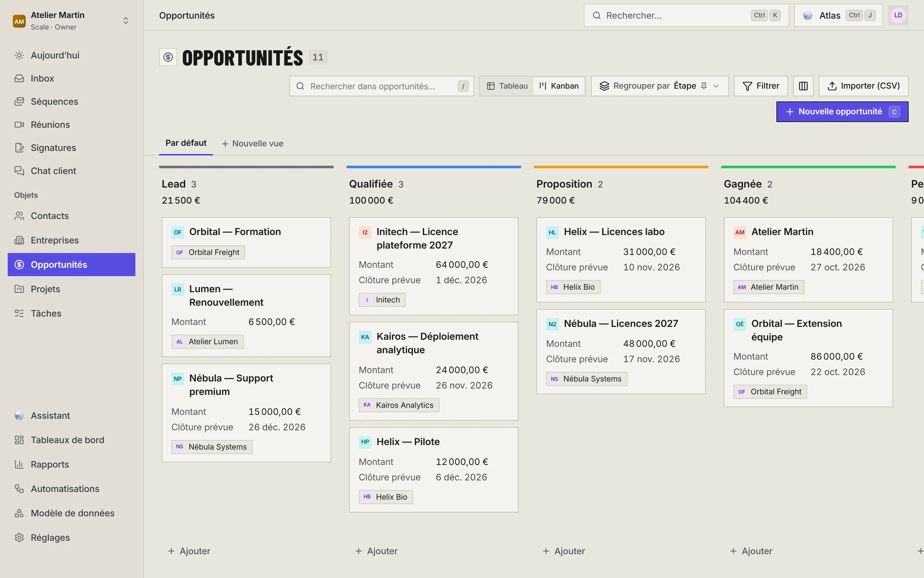
Task: Expand the Atelier Martin workspace switcher
Action: [x=72, y=21]
